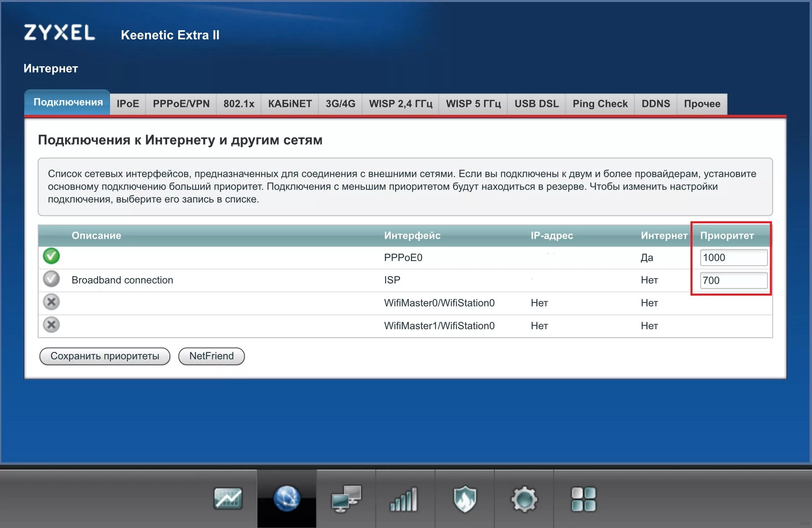Click the NetFriend button

coord(211,356)
